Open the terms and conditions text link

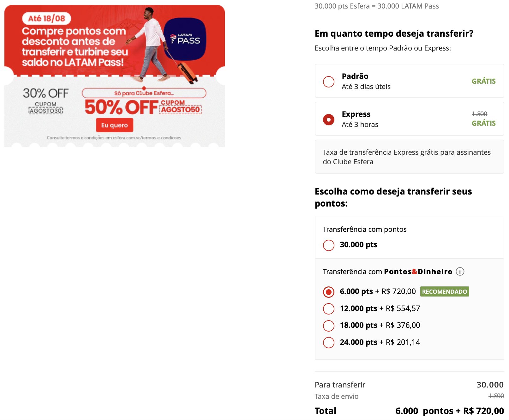tap(114, 138)
